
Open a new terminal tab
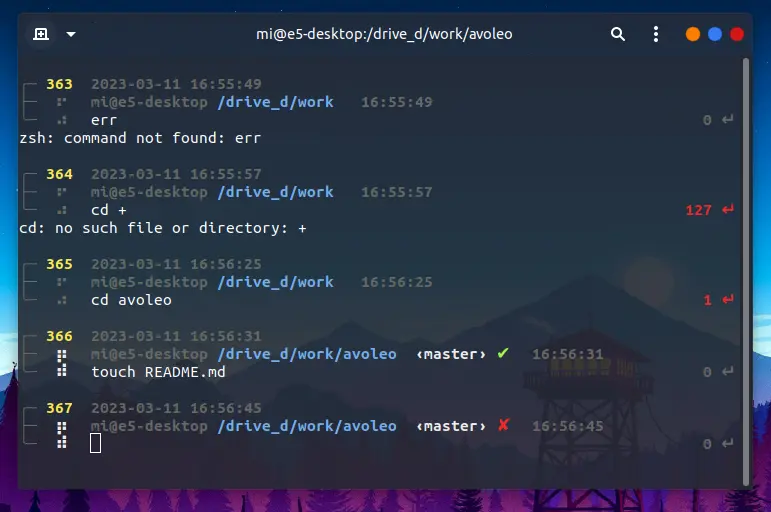click(x=41, y=34)
